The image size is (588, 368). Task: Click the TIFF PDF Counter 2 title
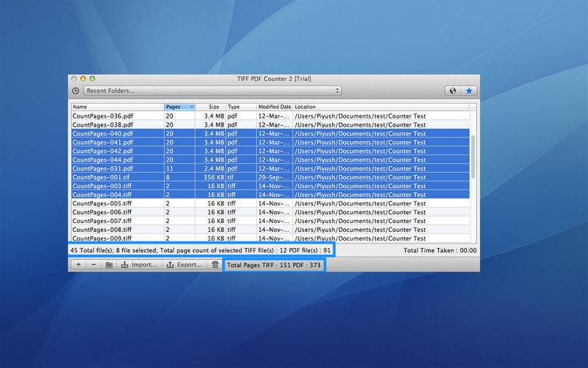(273, 79)
